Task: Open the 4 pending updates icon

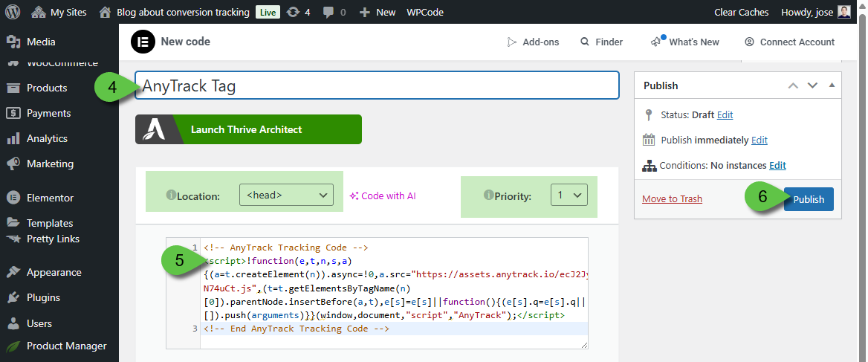Action: point(299,12)
